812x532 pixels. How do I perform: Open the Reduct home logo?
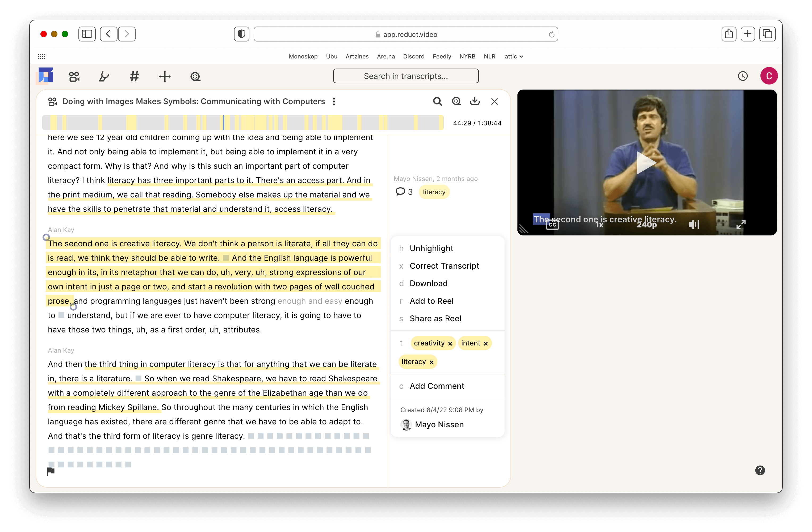click(46, 75)
